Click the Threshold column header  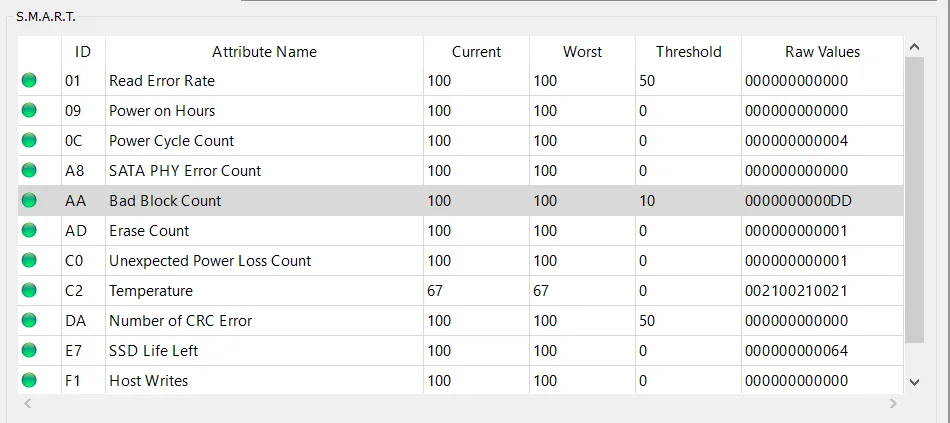[688, 52]
